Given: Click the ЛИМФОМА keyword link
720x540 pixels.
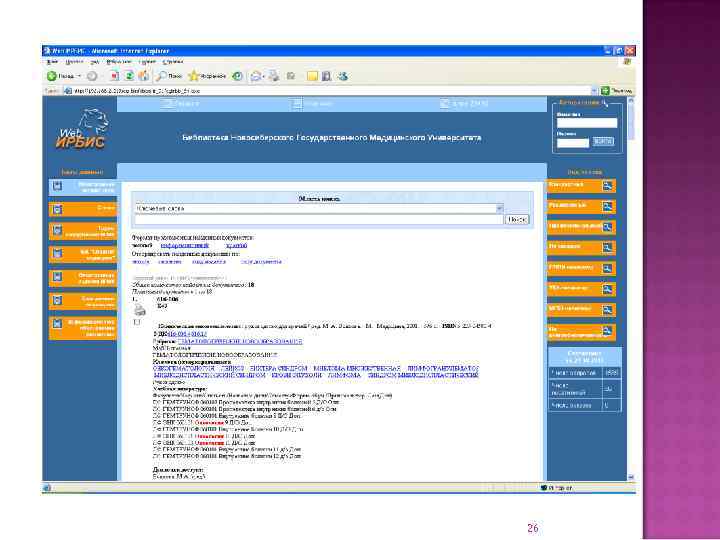Looking at the screenshot, I should click(344, 375).
